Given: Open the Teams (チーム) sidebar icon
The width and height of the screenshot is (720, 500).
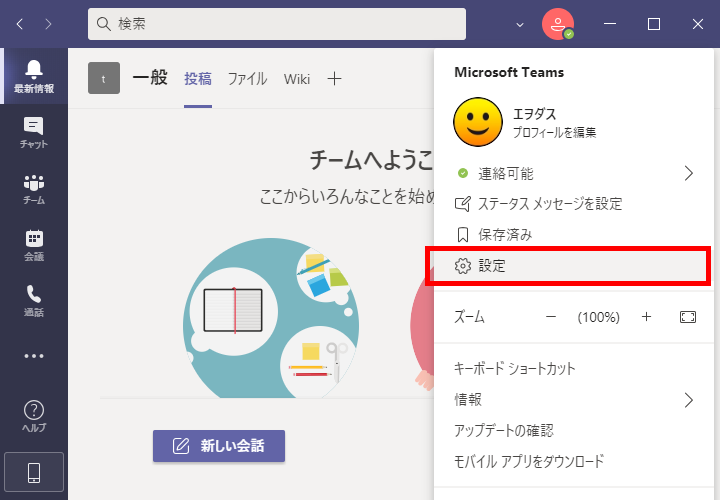Looking at the screenshot, I should tap(34, 189).
